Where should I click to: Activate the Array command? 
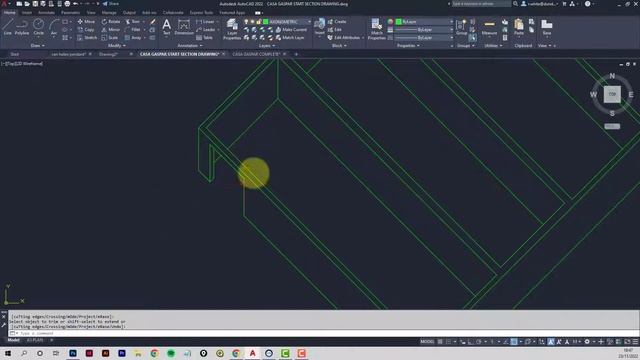133,38
